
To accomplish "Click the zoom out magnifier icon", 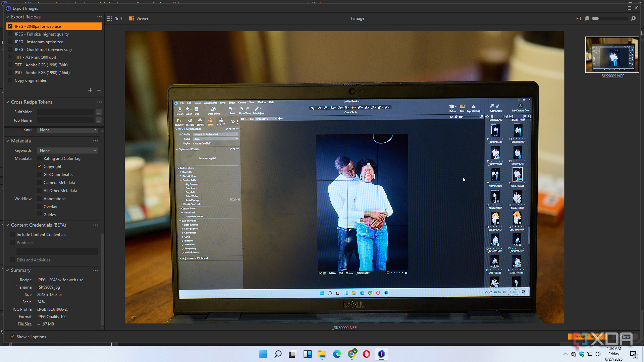I will point(587,18).
